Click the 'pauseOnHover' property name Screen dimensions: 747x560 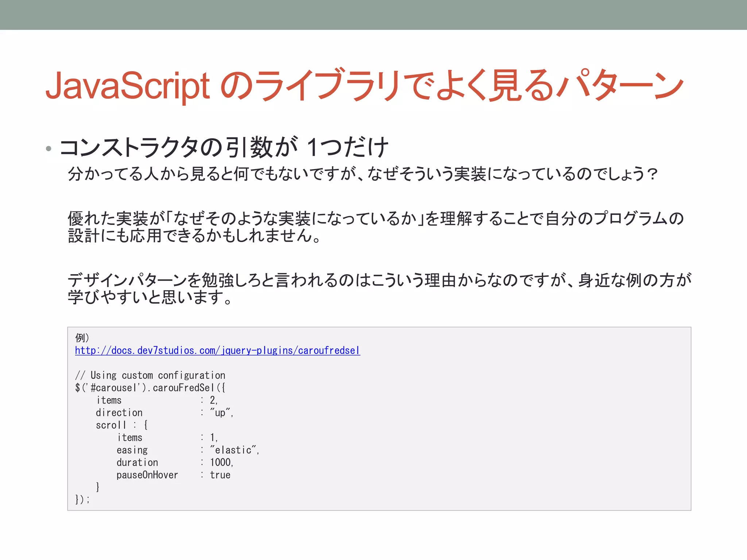point(147,475)
